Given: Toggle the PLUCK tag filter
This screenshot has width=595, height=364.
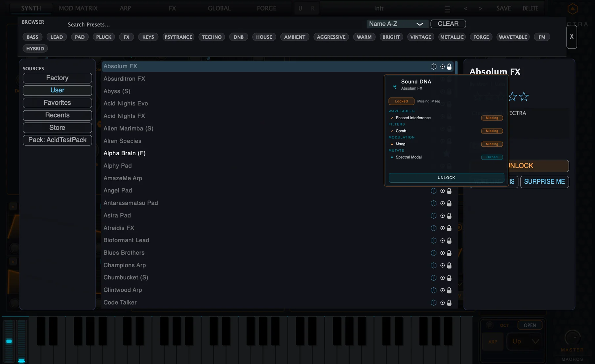Looking at the screenshot, I should 104,37.
